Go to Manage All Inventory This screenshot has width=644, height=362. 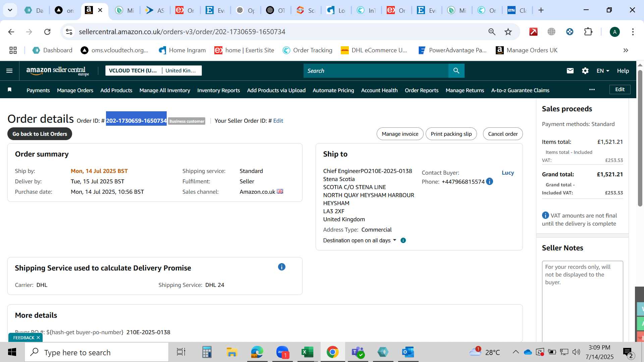[165, 90]
